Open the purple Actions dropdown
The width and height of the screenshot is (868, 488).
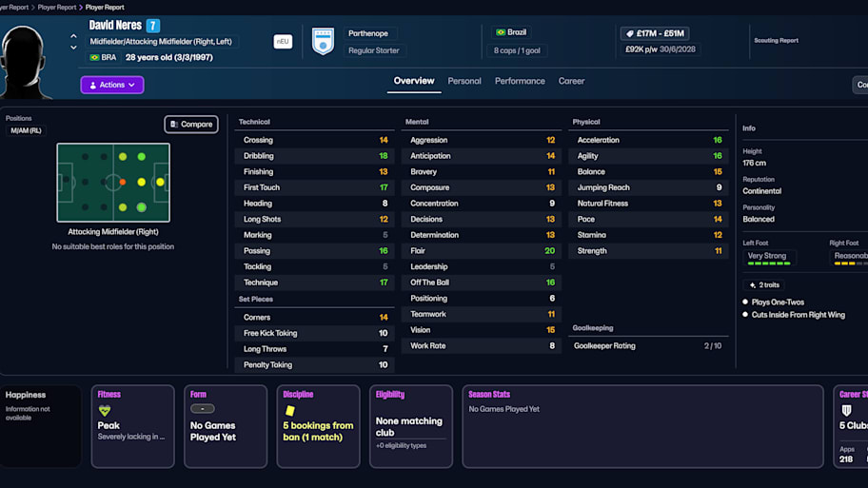[x=111, y=85]
